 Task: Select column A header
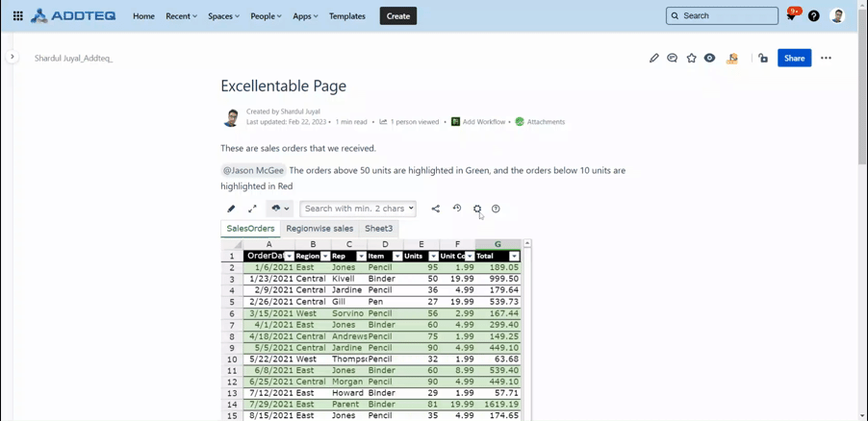pos(269,244)
